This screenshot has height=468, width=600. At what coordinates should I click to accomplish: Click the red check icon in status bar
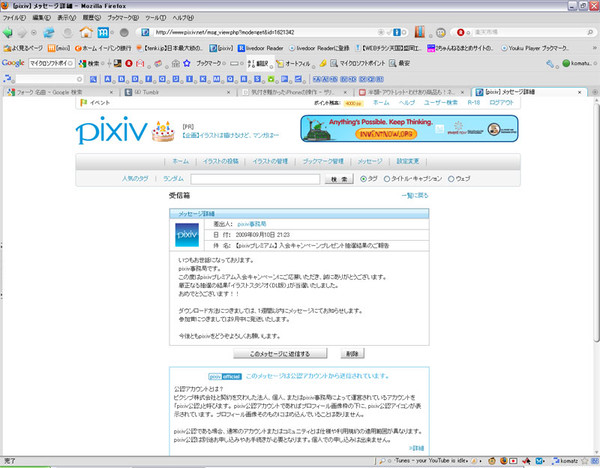pyautogui.click(x=527, y=461)
